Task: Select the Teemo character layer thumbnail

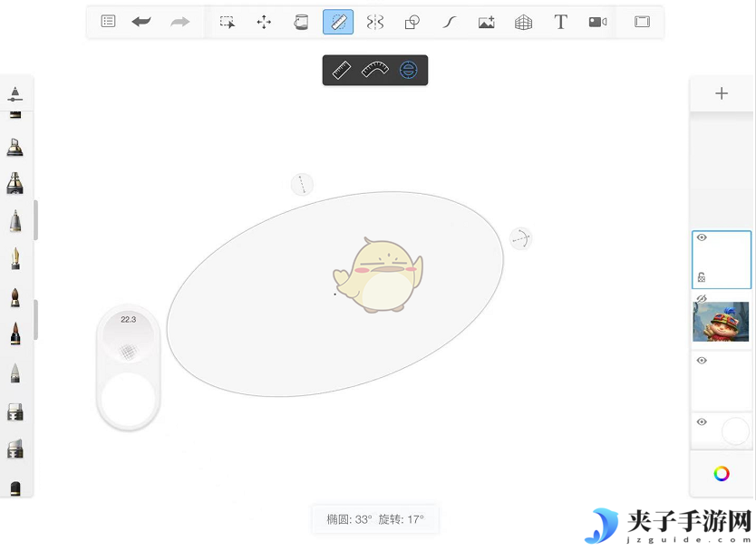Action: 721,322
